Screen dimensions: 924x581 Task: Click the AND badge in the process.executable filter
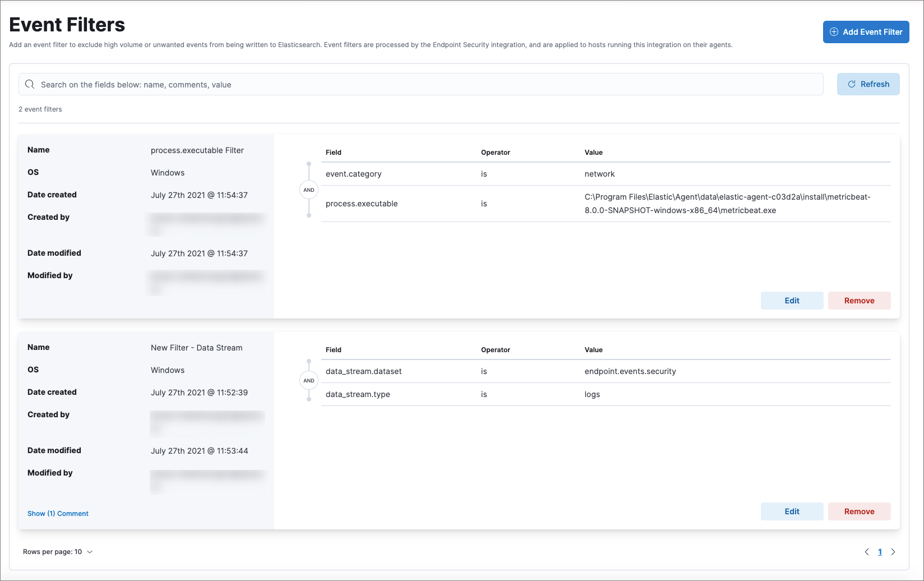pos(309,190)
